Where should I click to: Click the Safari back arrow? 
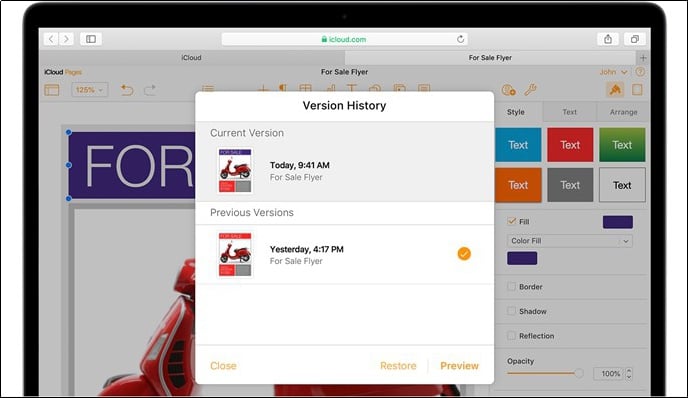(51, 39)
